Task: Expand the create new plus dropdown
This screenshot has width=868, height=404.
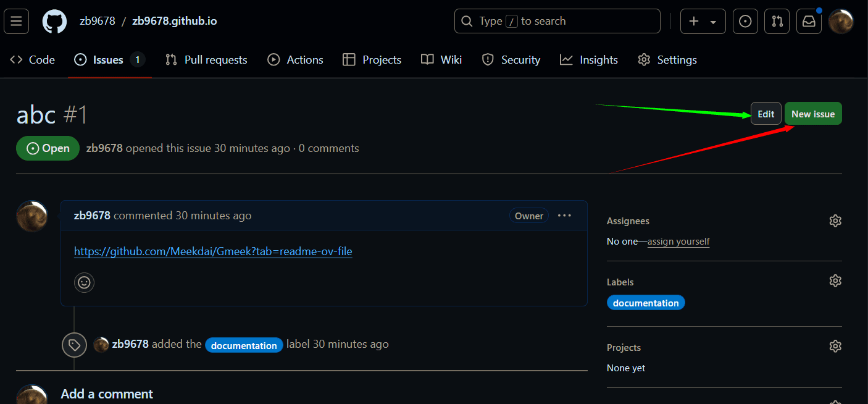Action: 703,22
